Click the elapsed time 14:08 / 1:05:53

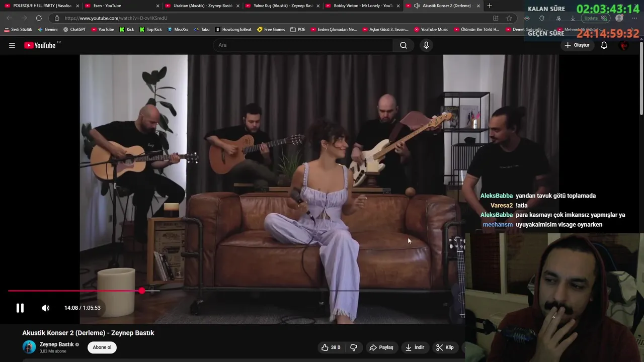click(83, 308)
